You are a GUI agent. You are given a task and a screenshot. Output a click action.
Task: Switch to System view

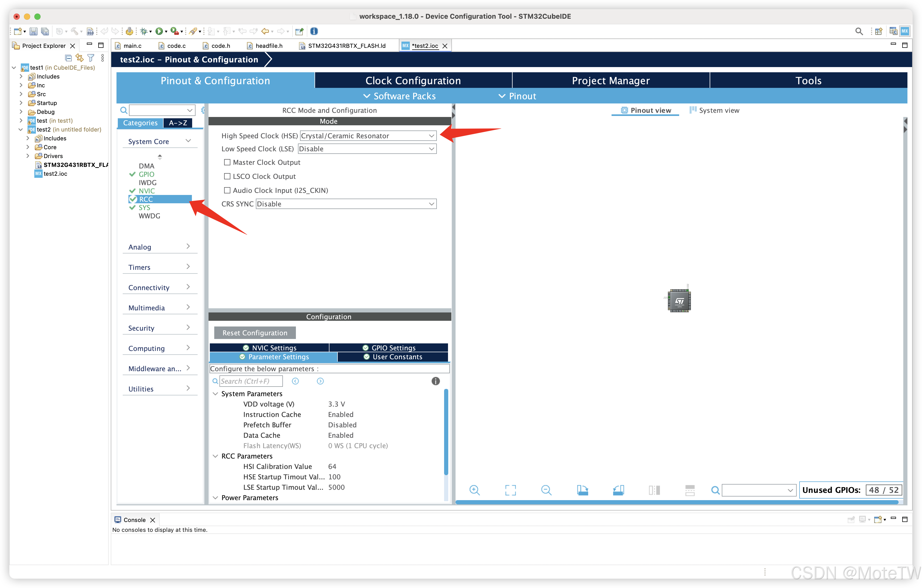pyautogui.click(x=715, y=111)
